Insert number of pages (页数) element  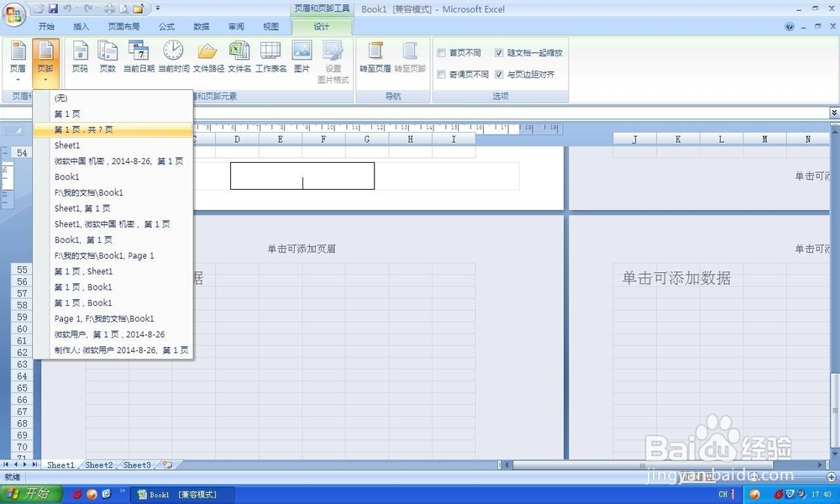click(x=108, y=57)
